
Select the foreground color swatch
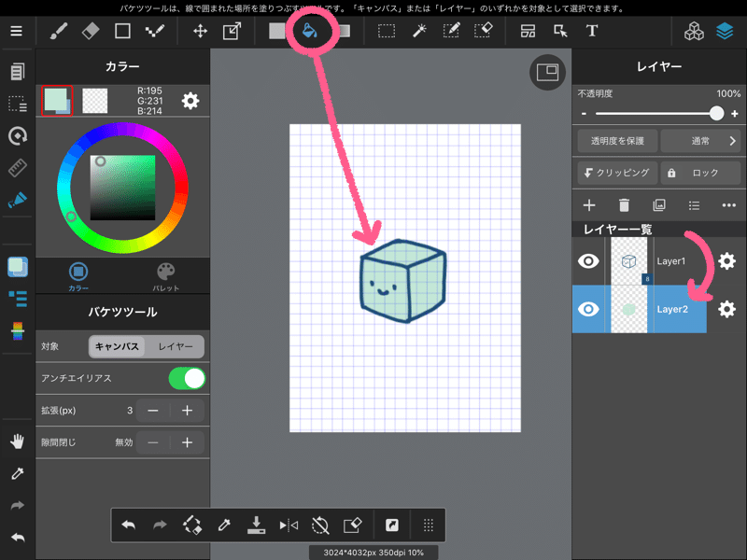[55, 99]
